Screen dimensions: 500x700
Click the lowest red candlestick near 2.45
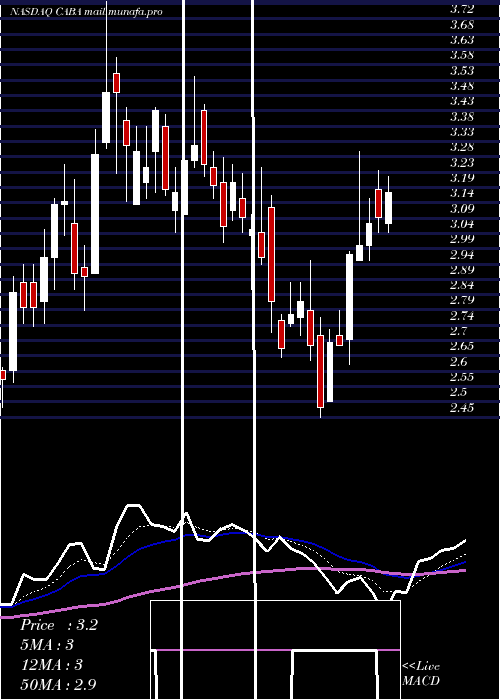tap(321, 371)
